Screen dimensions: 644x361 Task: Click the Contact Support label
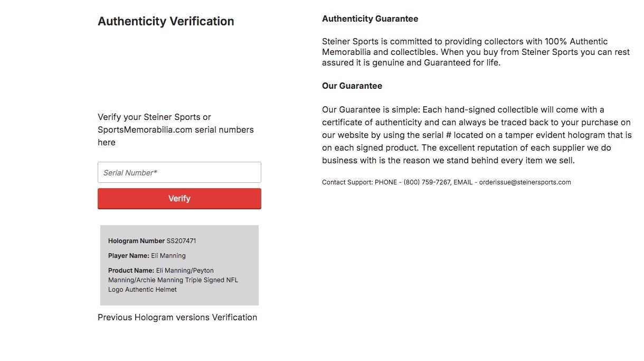347,182
